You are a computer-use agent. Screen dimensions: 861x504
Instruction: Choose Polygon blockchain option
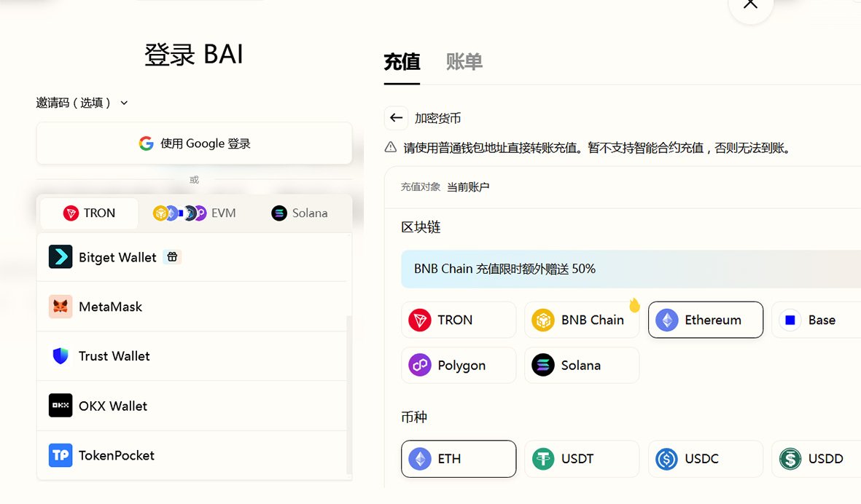coord(459,365)
